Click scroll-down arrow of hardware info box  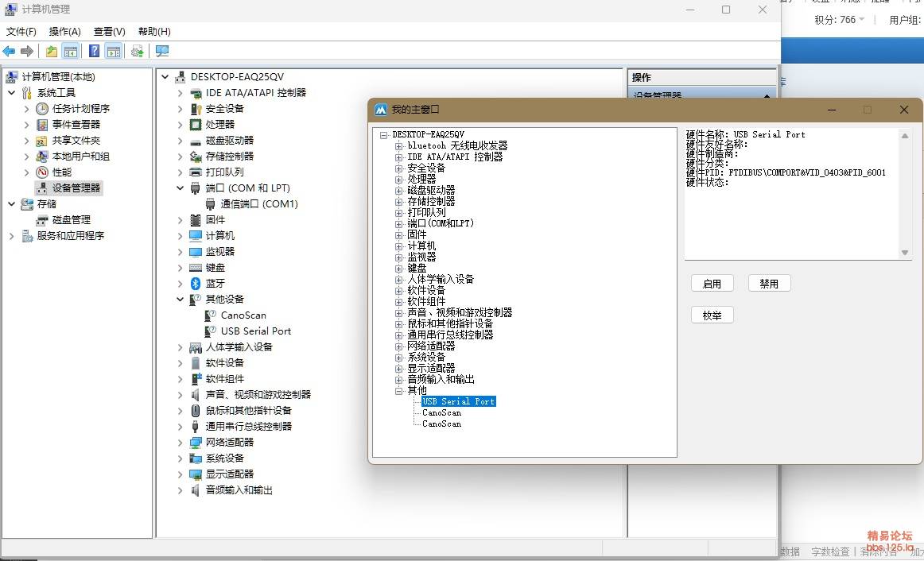(x=905, y=253)
